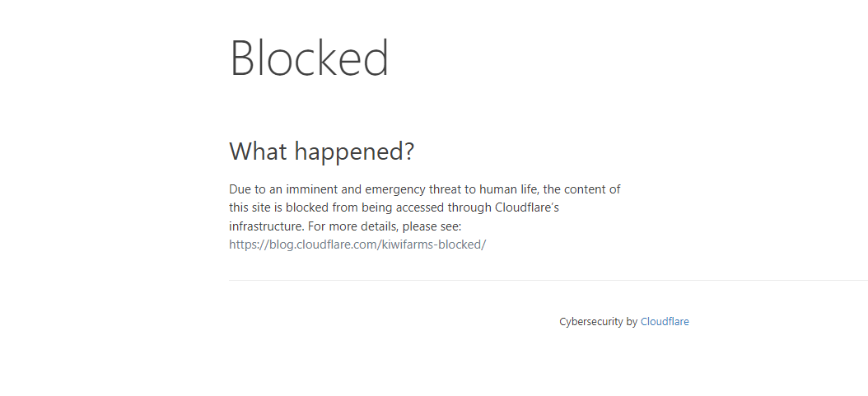The image size is (868, 396).
Task: Click the blog.cloudflare.com kiwifarms-blocked URL
Action: pyautogui.click(x=357, y=245)
